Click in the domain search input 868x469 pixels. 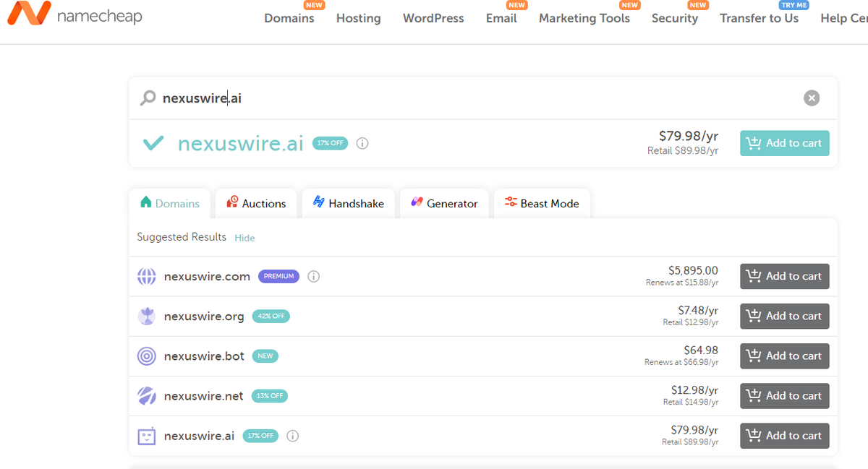[x=477, y=98]
